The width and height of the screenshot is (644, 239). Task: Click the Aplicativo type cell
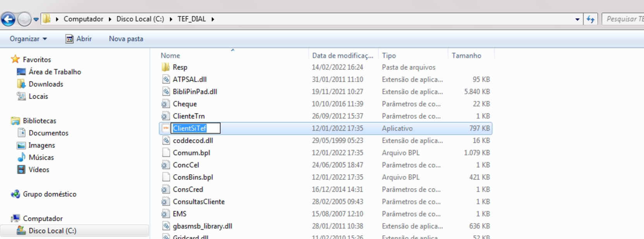(x=397, y=128)
